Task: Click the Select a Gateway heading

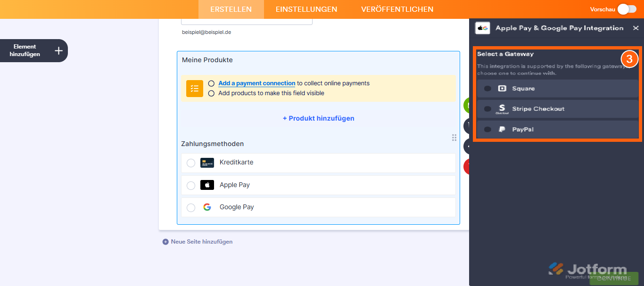Action: tap(505, 54)
